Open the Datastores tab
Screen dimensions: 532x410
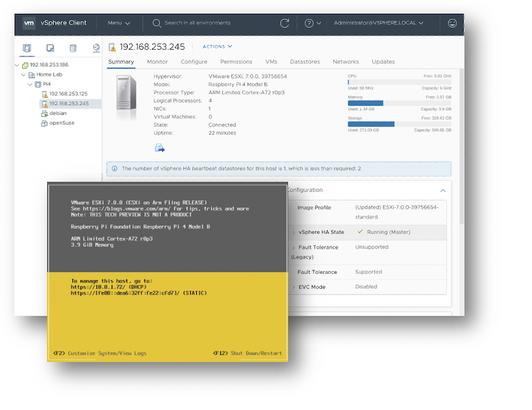point(305,62)
